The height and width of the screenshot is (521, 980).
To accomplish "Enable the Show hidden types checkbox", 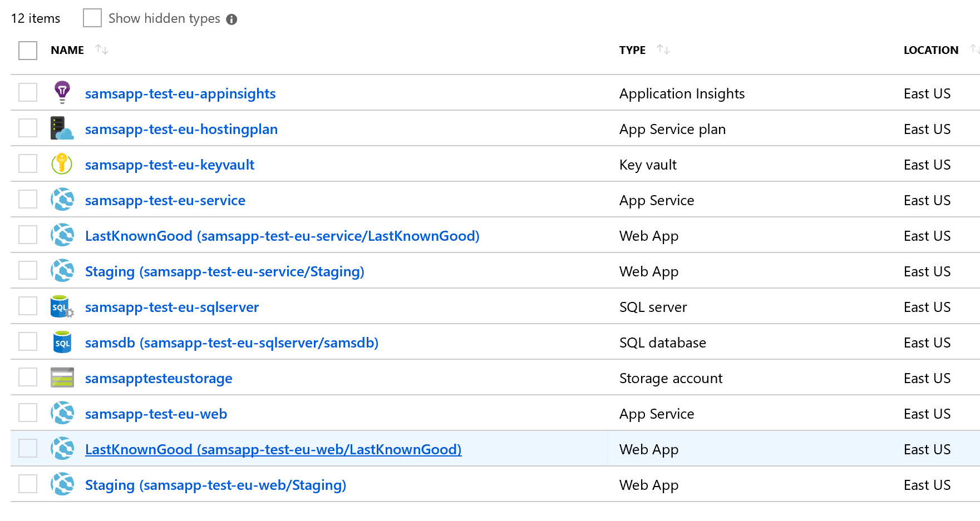I will coord(92,18).
